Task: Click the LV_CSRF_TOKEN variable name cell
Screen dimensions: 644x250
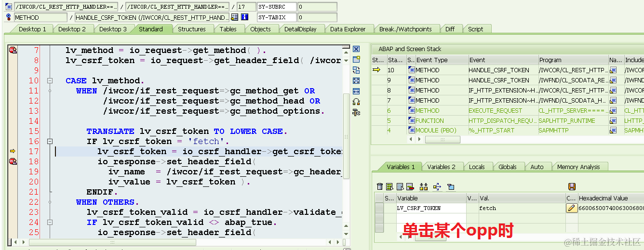Action: click(431, 208)
